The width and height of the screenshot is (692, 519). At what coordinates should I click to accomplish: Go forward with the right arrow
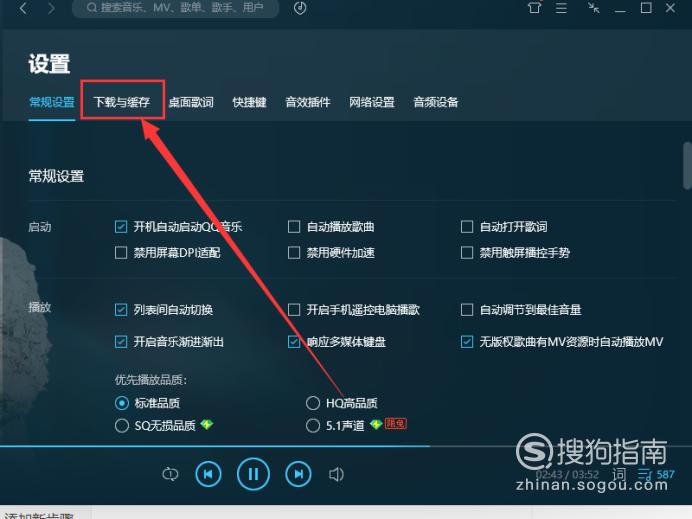point(51,8)
